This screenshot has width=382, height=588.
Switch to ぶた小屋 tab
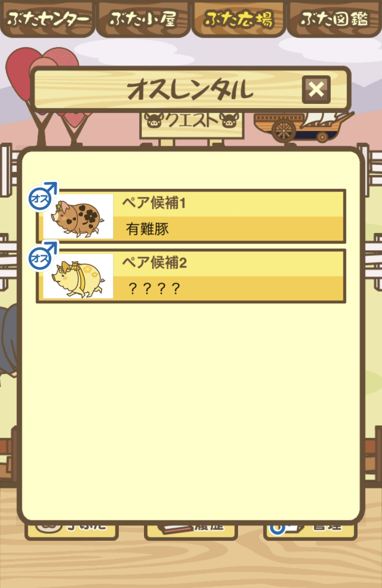point(143,19)
